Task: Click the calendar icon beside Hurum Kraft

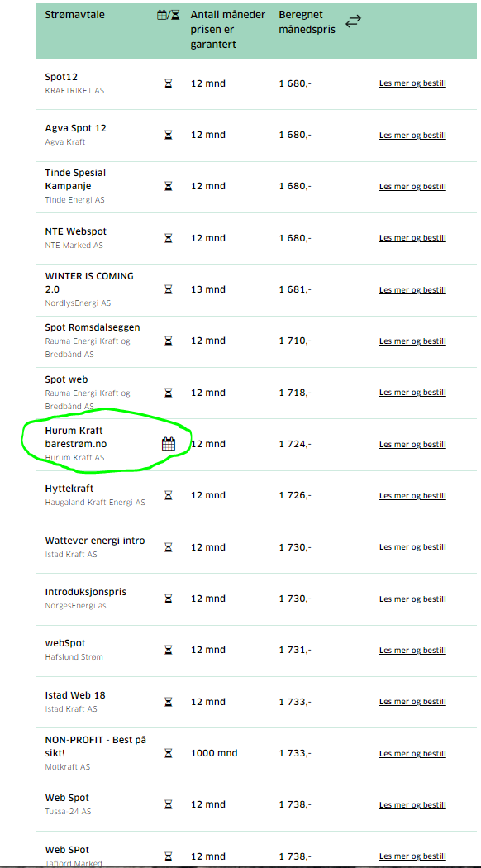Action: tap(169, 444)
